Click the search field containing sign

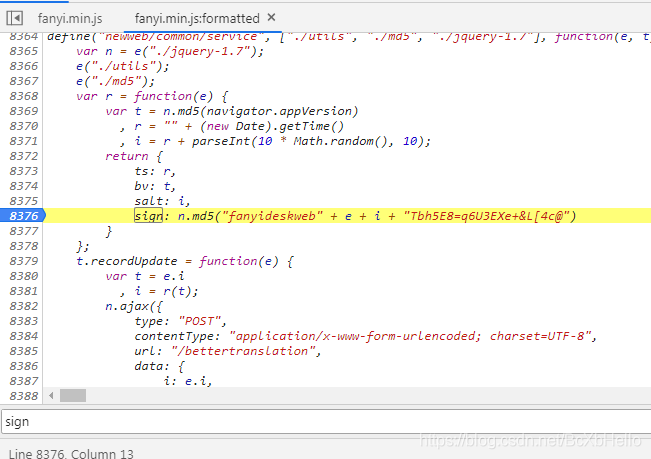[x=326, y=422]
